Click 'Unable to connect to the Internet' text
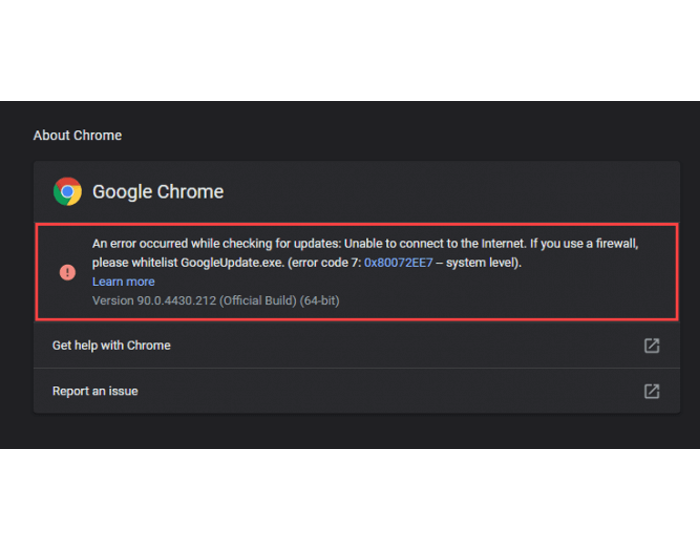The image size is (700, 534). coord(435,244)
